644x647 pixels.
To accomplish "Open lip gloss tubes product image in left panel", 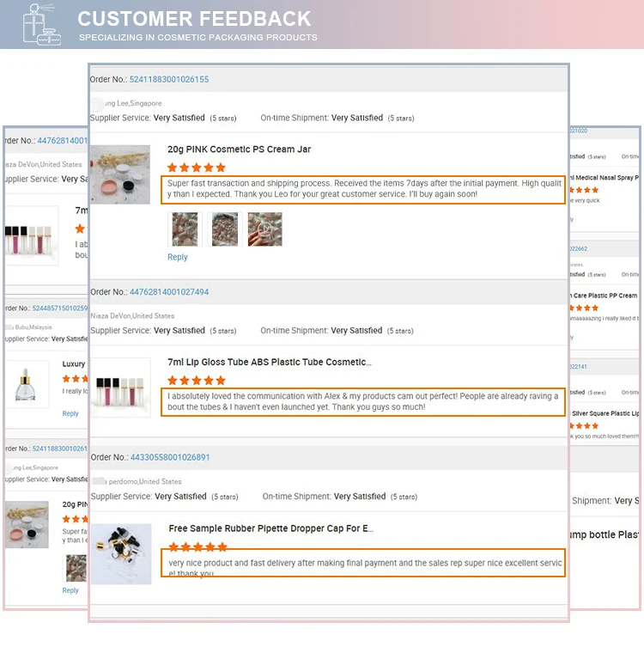I will [x=31, y=235].
